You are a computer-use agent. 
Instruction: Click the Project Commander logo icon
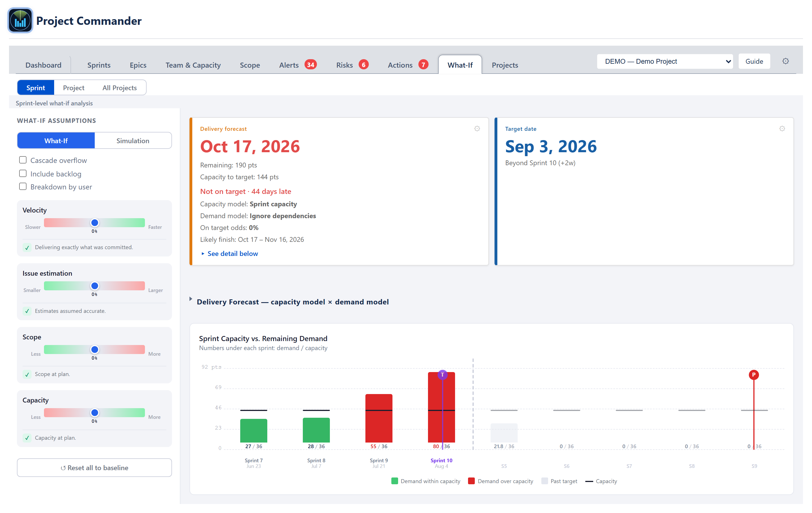tap(20, 21)
